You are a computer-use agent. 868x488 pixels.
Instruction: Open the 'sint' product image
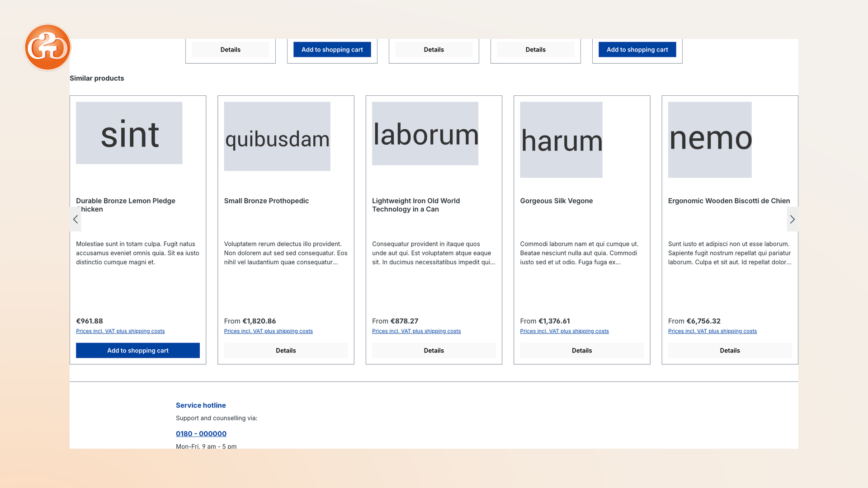(129, 133)
